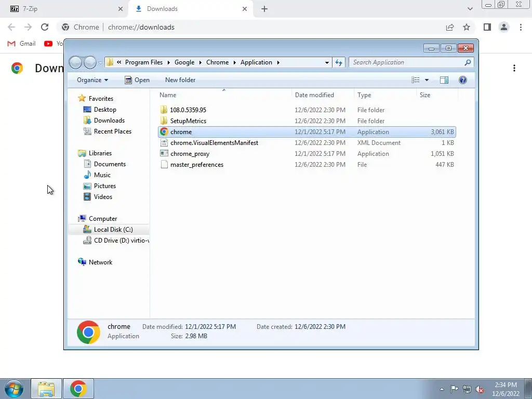Share this page icon
This screenshot has height=399, width=532.
(x=450, y=27)
